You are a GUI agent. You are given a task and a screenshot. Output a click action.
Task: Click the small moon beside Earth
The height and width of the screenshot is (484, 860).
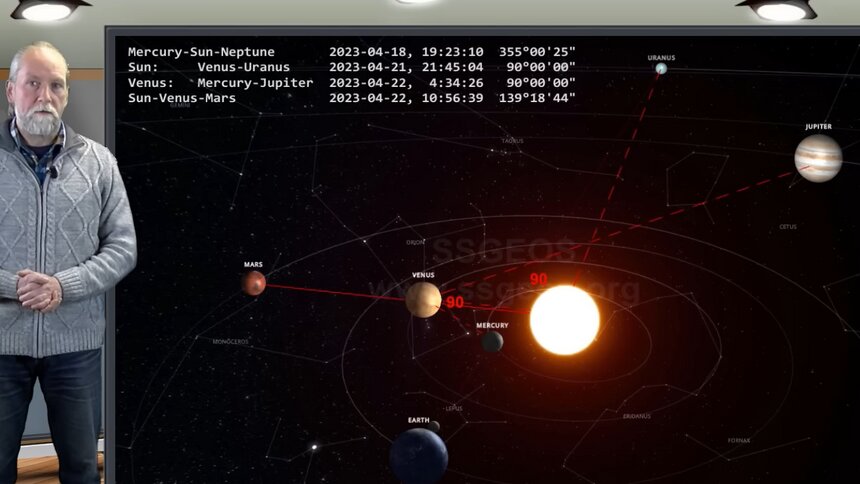click(x=434, y=426)
